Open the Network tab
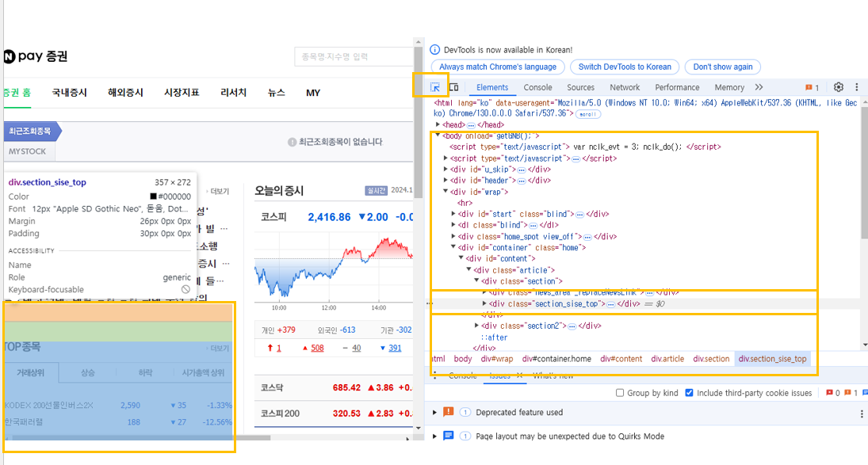The image size is (868, 465). point(625,87)
